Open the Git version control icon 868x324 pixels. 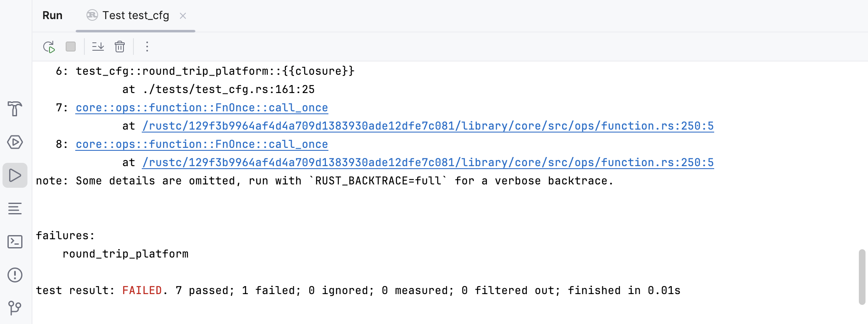pos(15,308)
